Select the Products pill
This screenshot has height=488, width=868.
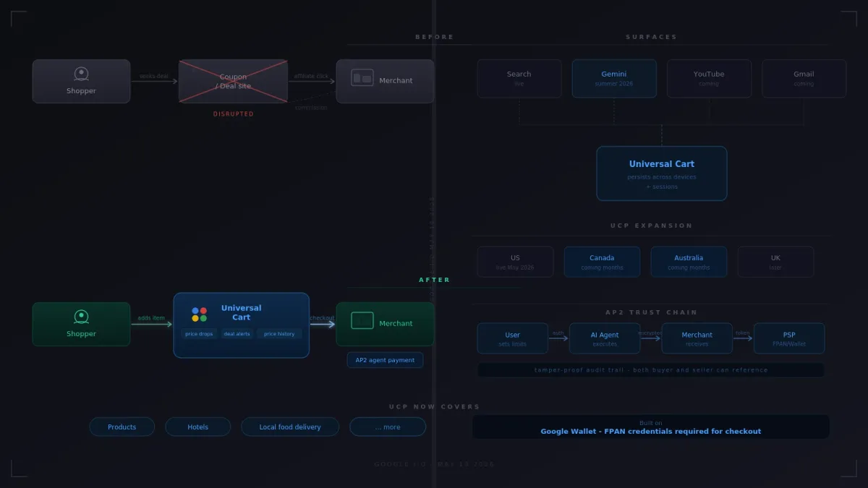122,427
